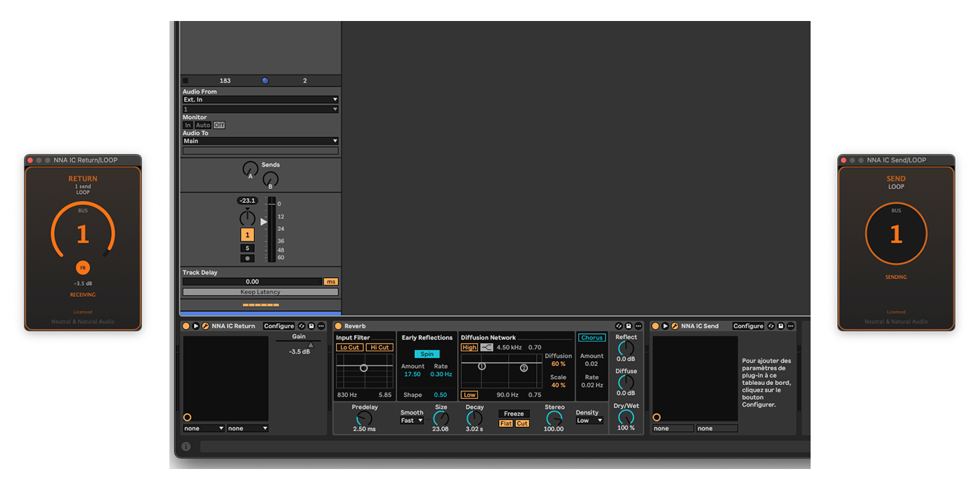980x490 pixels.
Task: Click the preview triangle on NNA IC Return header
Action: pyautogui.click(x=195, y=326)
